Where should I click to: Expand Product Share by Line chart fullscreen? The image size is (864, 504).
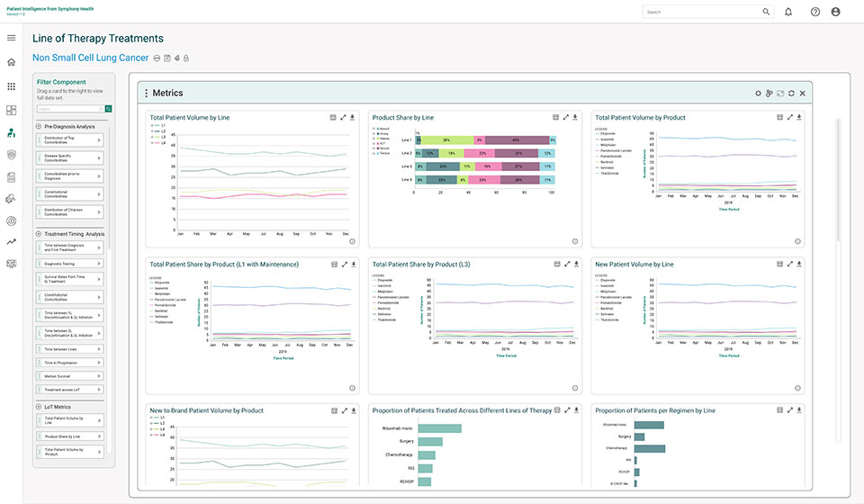tap(566, 117)
